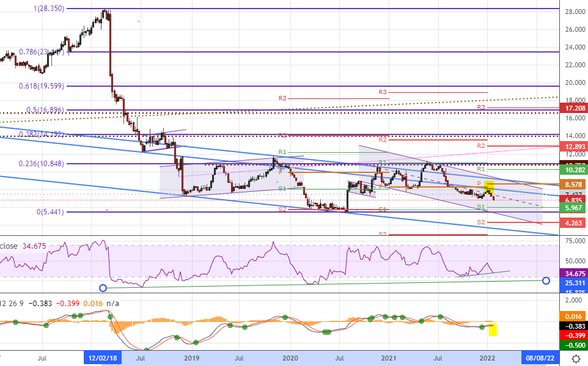
Task: Click the orange 8.578 pivot price label
Action: (573, 184)
